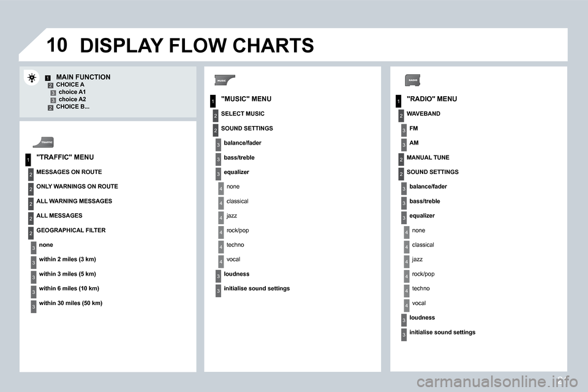588x392 pixels.
Task: Click SOUND SETTINGS under the music menu
Action: 247,128
